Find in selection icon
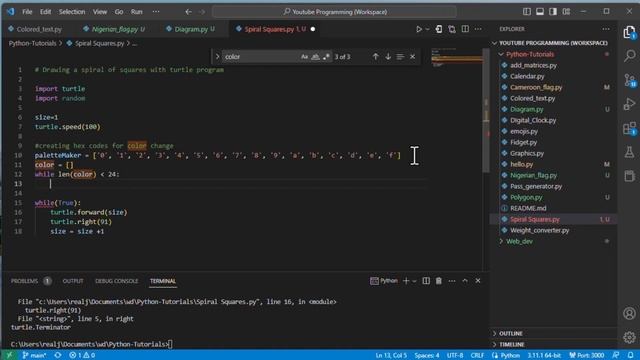 pos(400,57)
